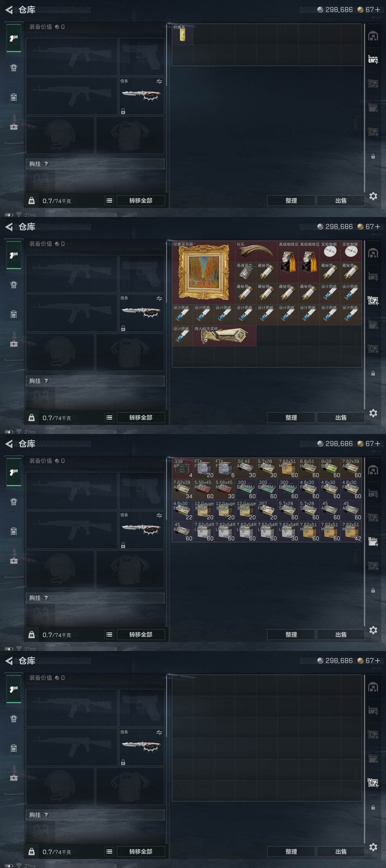The width and height of the screenshot is (386, 868).
Task: Toggle the lock icon under the 信条 knife in lemon tea view
Action: pyautogui.click(x=123, y=112)
